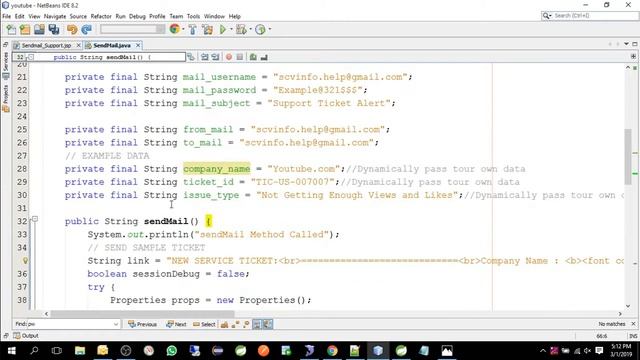Switch to the Sendmail_Support.jsp tab
This screenshot has width=640, height=360.
[x=46, y=45]
